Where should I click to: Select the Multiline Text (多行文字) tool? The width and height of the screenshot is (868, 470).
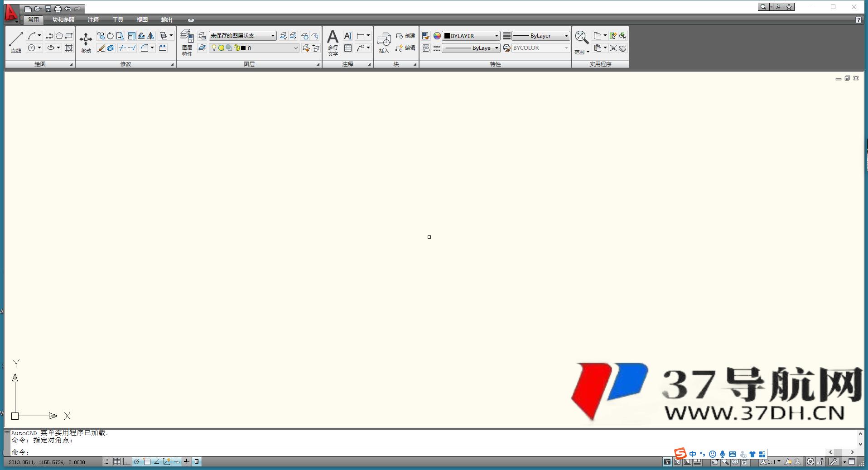(x=333, y=42)
